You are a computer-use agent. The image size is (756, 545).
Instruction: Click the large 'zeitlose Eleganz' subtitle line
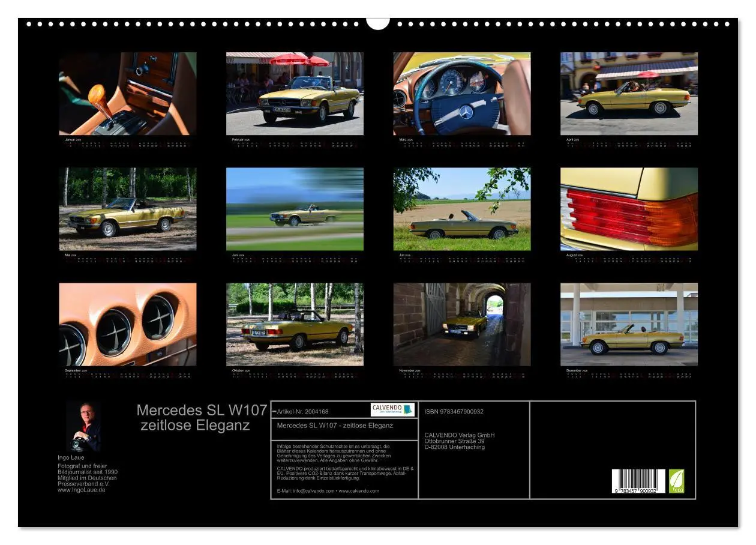pos(195,425)
